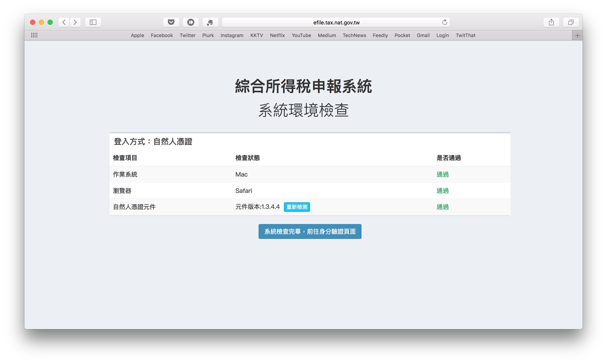Open the Medium bookmark
Screen dimensions: 607x364
tap(327, 35)
